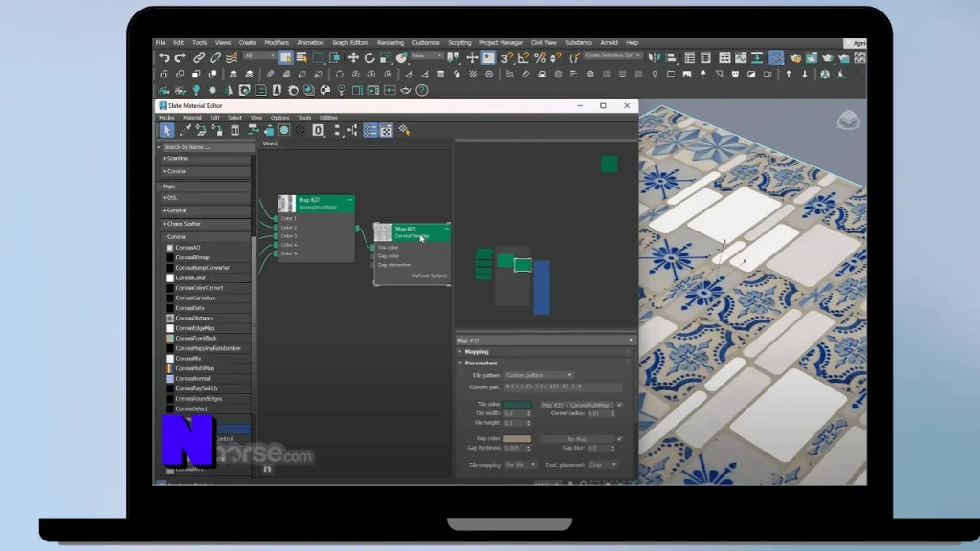Click the Gap color swatch
Viewport: 980px width, 551px height.
point(518,438)
